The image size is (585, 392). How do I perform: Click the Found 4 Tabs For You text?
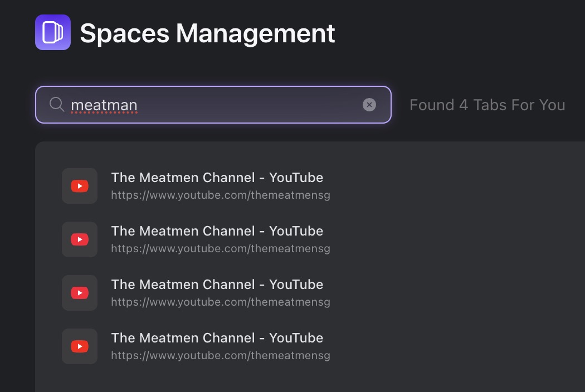487,105
